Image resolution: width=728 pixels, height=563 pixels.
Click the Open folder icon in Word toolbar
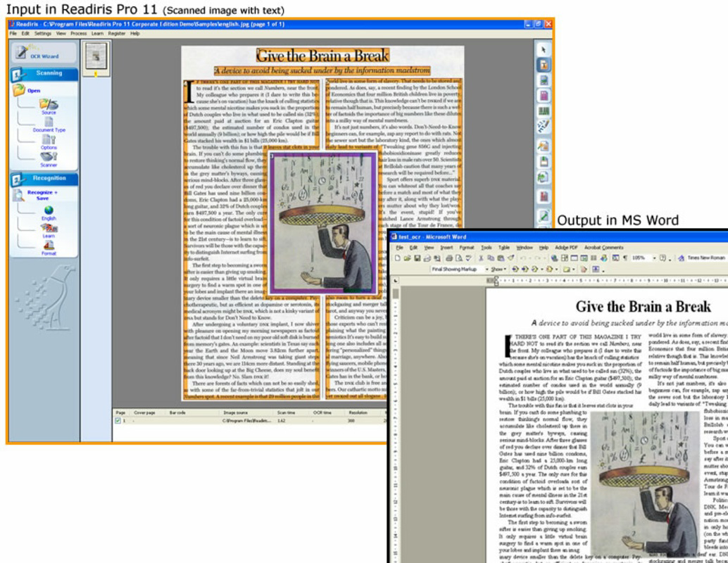(407, 258)
